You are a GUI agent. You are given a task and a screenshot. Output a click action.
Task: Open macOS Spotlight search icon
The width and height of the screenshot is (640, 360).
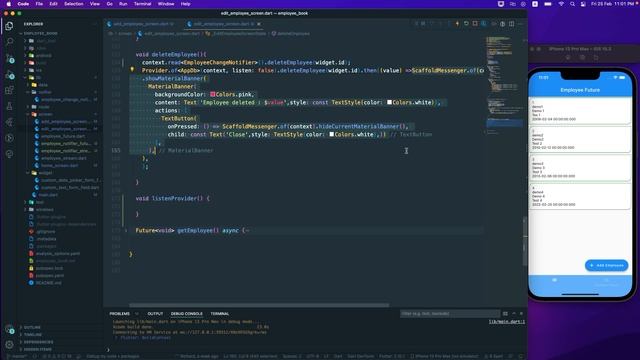coord(572,4)
